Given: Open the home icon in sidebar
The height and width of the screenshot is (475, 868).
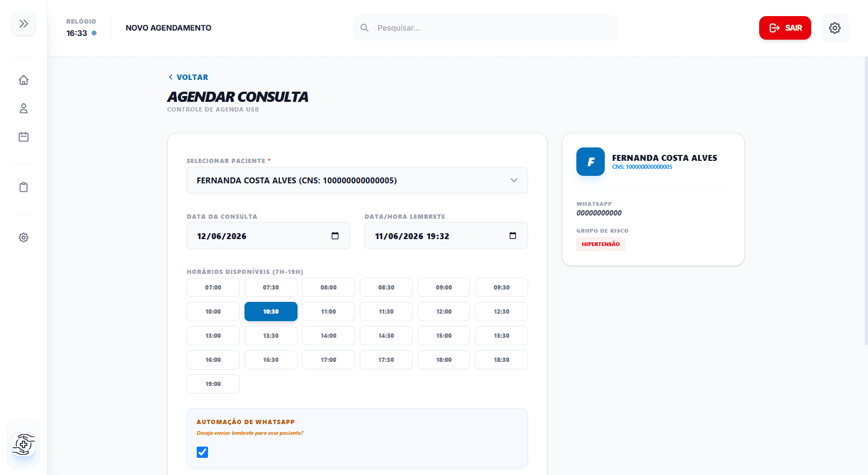Looking at the screenshot, I should pyautogui.click(x=24, y=80).
